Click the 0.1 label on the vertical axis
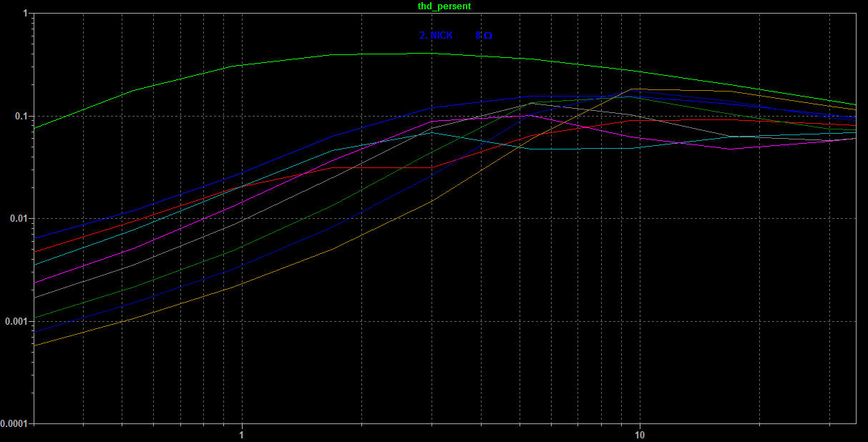This screenshot has height=442, width=868. (x=23, y=116)
